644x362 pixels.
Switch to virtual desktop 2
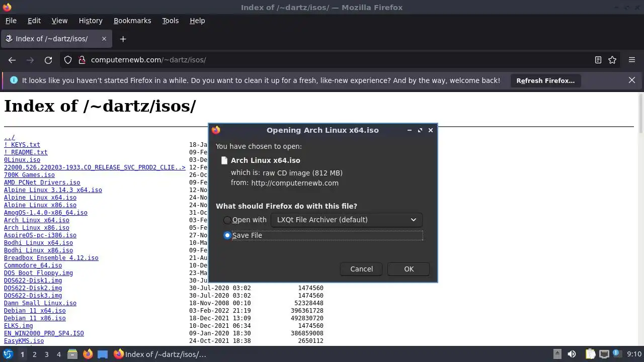coord(34,354)
